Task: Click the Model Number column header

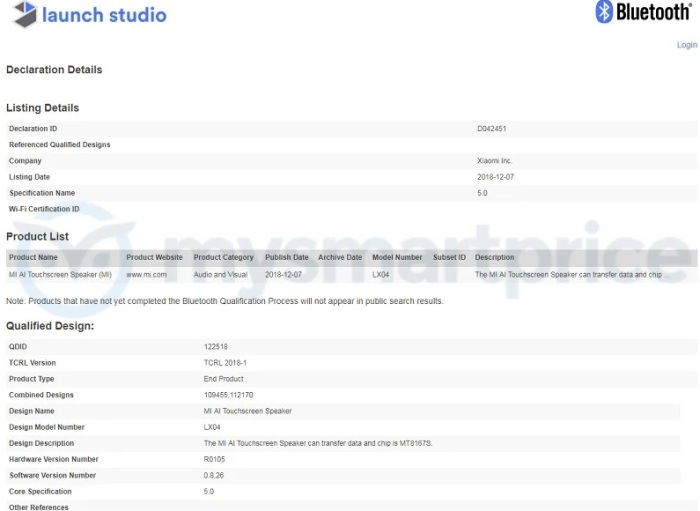Action: click(x=397, y=257)
